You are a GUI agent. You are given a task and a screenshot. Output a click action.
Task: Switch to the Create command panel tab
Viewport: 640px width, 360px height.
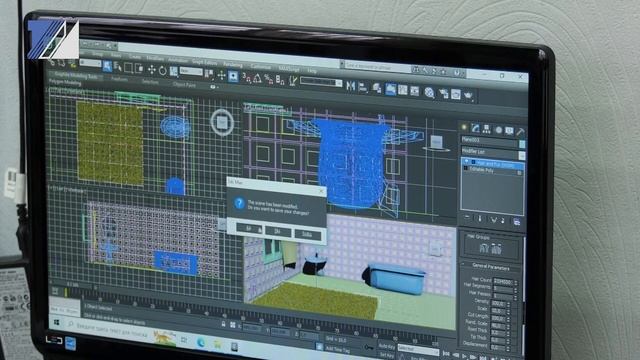pyautogui.click(x=464, y=127)
